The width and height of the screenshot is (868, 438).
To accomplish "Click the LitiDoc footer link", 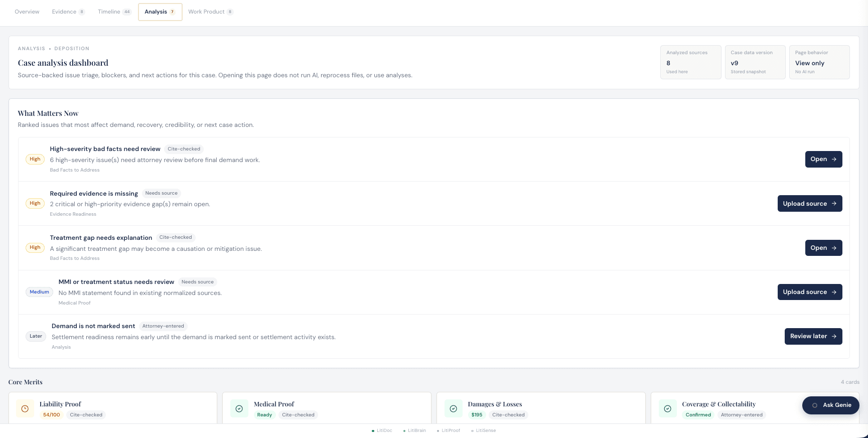I will click(x=382, y=430).
